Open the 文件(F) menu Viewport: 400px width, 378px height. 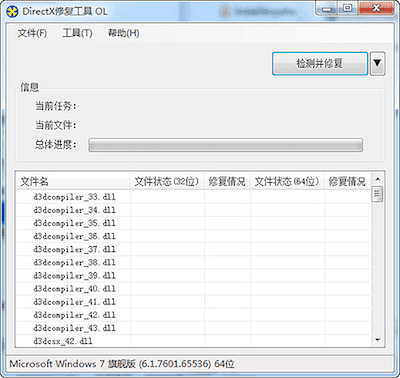[32, 33]
